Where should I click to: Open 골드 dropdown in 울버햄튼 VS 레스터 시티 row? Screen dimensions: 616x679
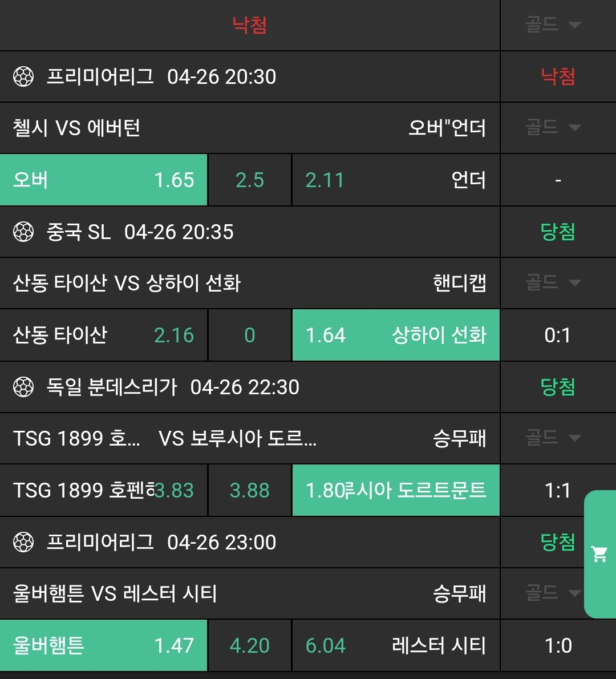click(553, 593)
